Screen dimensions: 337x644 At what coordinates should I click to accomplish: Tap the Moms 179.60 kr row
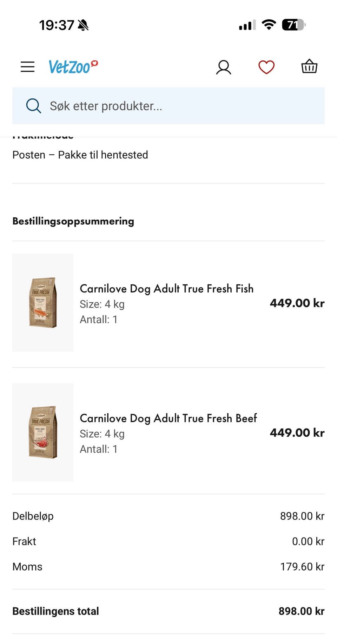coord(168,567)
